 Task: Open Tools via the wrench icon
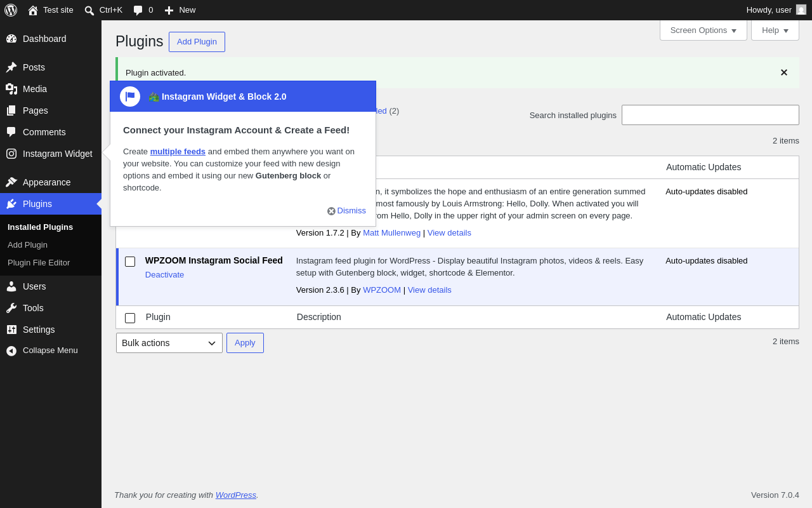11,308
